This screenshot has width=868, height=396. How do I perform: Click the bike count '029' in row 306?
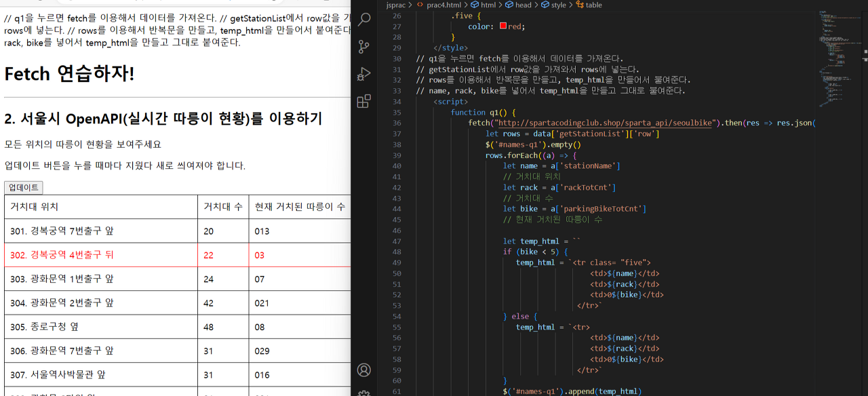262,351
